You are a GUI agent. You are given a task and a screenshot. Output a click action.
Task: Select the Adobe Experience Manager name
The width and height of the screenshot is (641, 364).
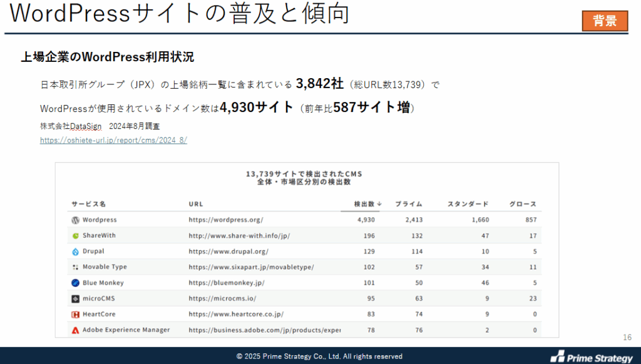tap(126, 330)
